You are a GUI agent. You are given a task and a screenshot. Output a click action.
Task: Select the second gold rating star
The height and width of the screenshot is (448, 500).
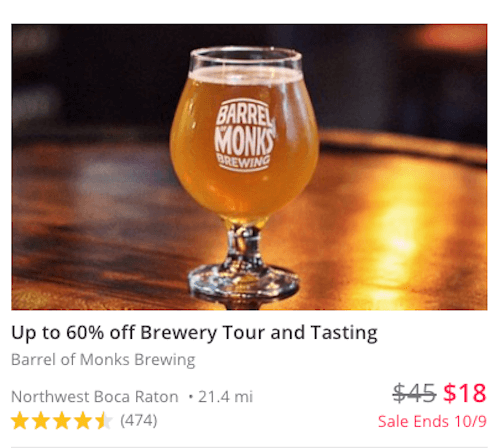(41, 421)
